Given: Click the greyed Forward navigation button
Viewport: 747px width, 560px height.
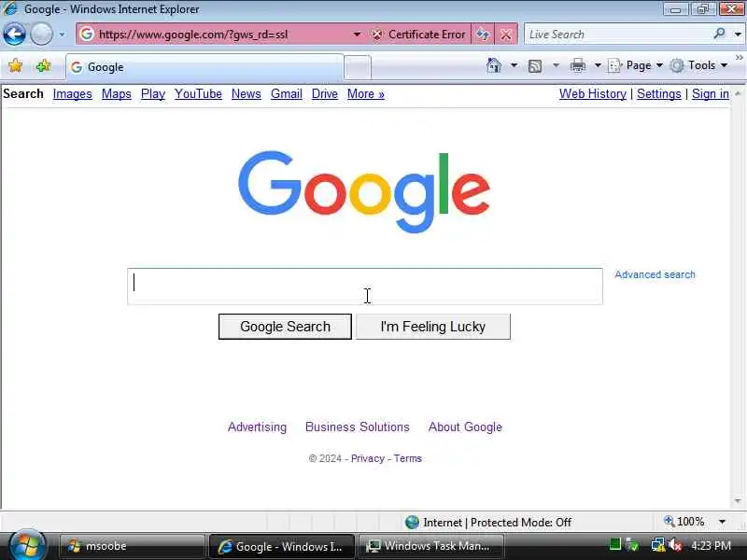Looking at the screenshot, I should [x=41, y=35].
